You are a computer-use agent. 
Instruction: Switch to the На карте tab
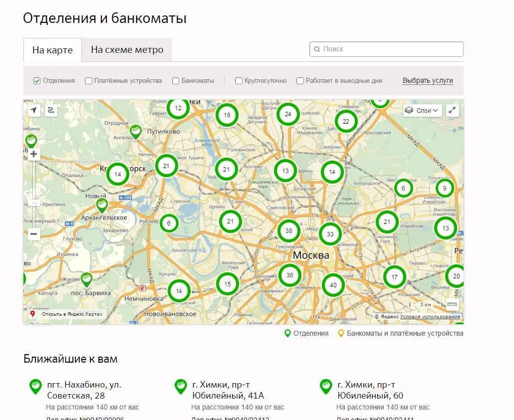pyautogui.click(x=52, y=50)
